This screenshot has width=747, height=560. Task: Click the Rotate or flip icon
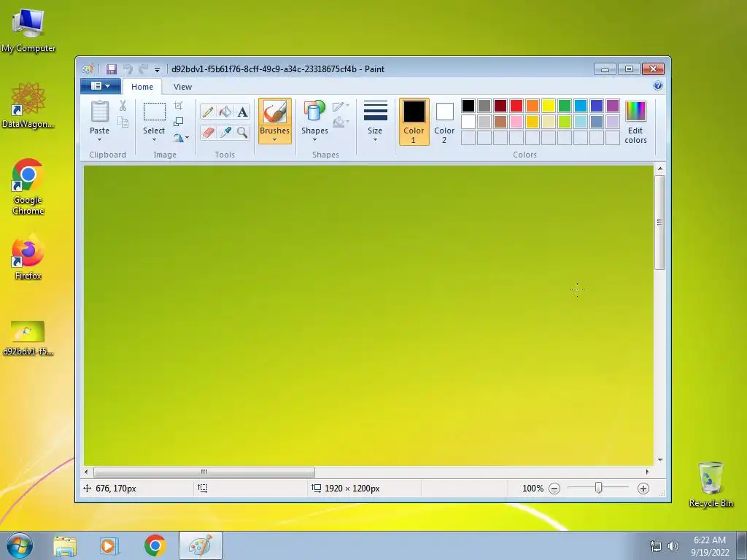click(x=178, y=138)
